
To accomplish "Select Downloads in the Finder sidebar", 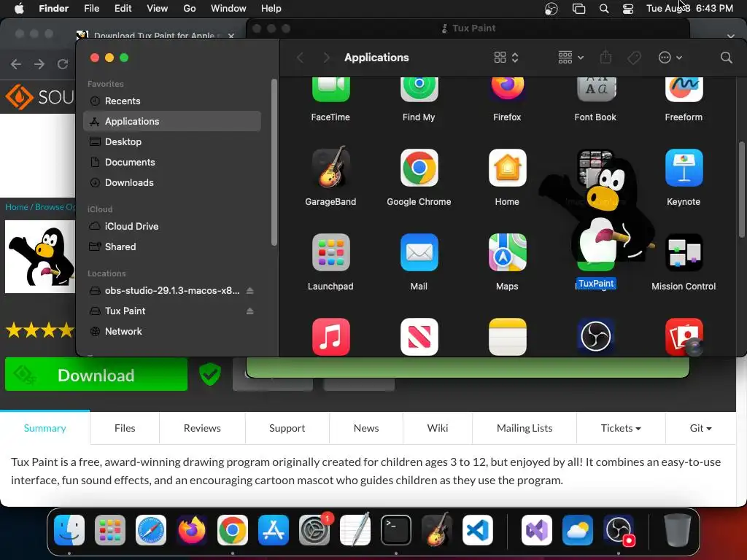I will pyautogui.click(x=172, y=183).
